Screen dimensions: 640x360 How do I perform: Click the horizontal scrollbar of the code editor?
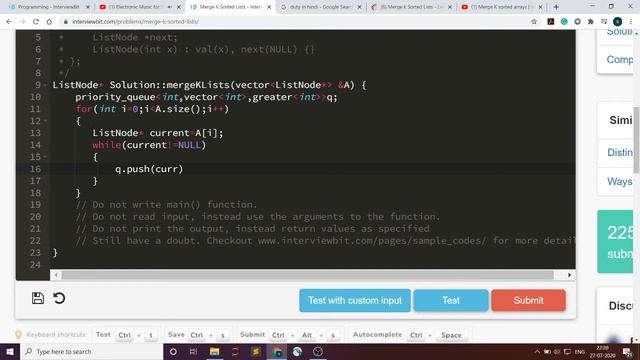pos(307,275)
